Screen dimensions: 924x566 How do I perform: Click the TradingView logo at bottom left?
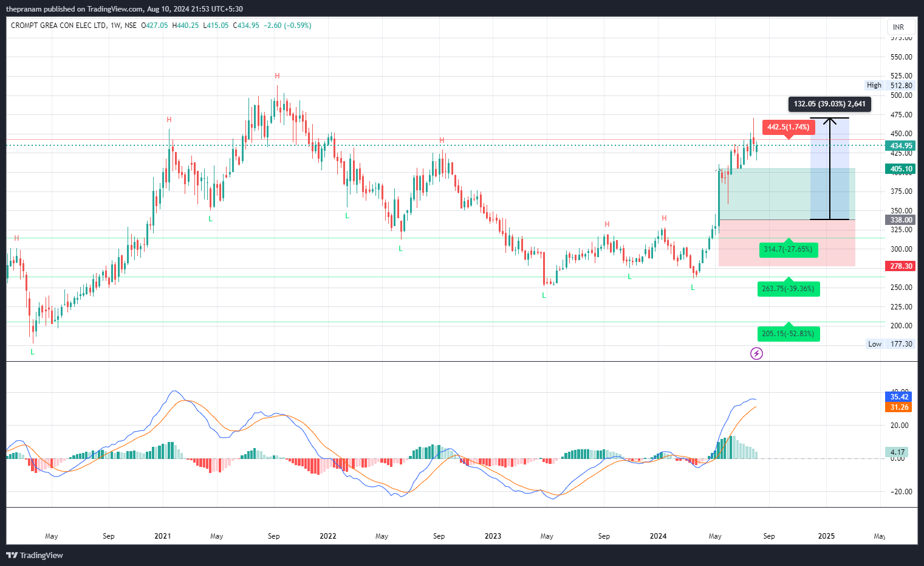click(x=35, y=555)
